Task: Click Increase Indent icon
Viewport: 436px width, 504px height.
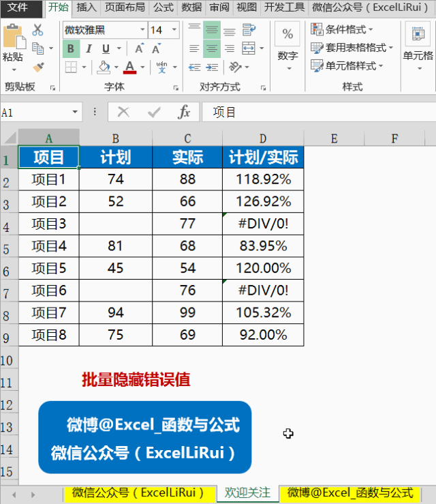Action: (x=212, y=68)
